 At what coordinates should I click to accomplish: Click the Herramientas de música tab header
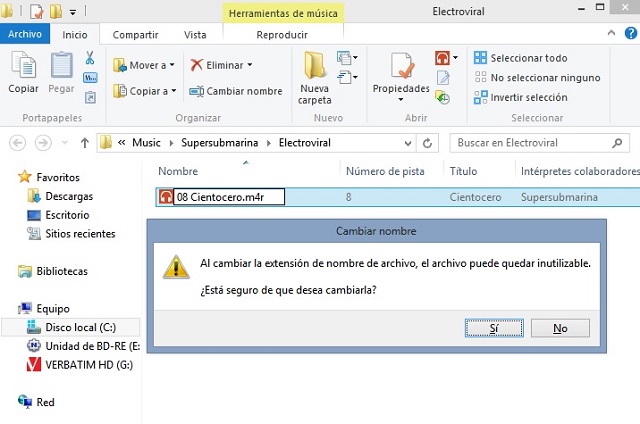[x=283, y=13]
